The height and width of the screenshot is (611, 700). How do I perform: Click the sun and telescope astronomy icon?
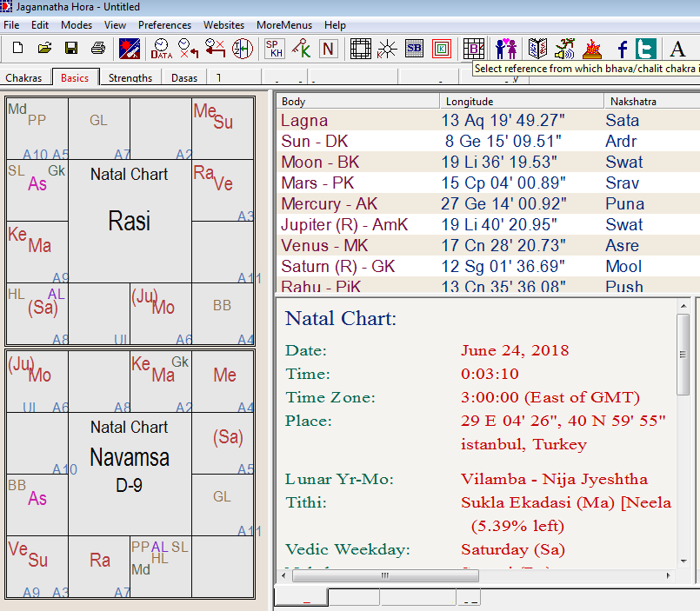click(130, 48)
